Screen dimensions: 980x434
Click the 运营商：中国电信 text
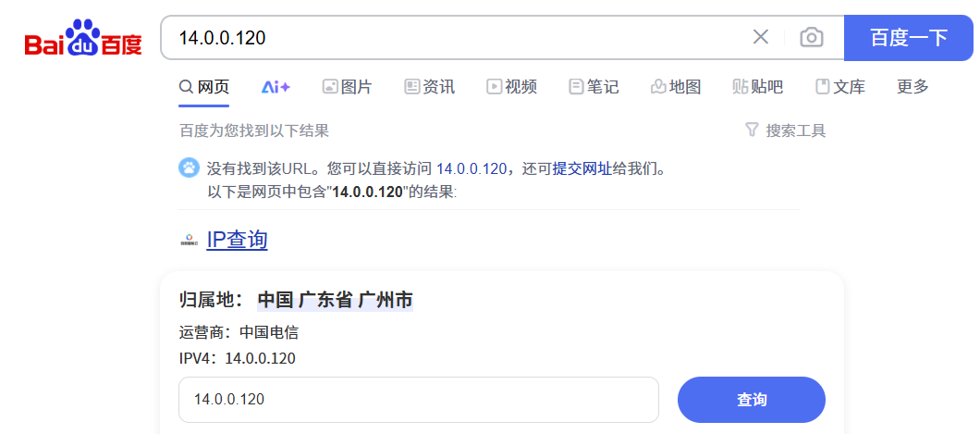pos(239,332)
